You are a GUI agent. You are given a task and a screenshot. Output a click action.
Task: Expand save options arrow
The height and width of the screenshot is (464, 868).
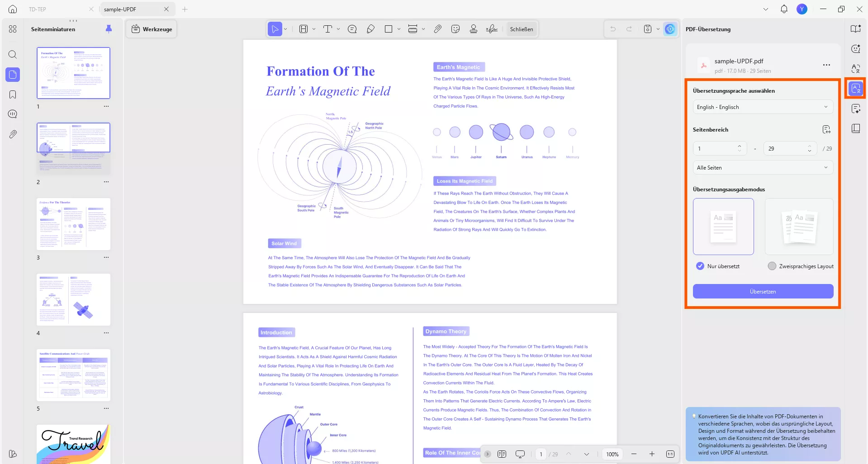tap(658, 29)
